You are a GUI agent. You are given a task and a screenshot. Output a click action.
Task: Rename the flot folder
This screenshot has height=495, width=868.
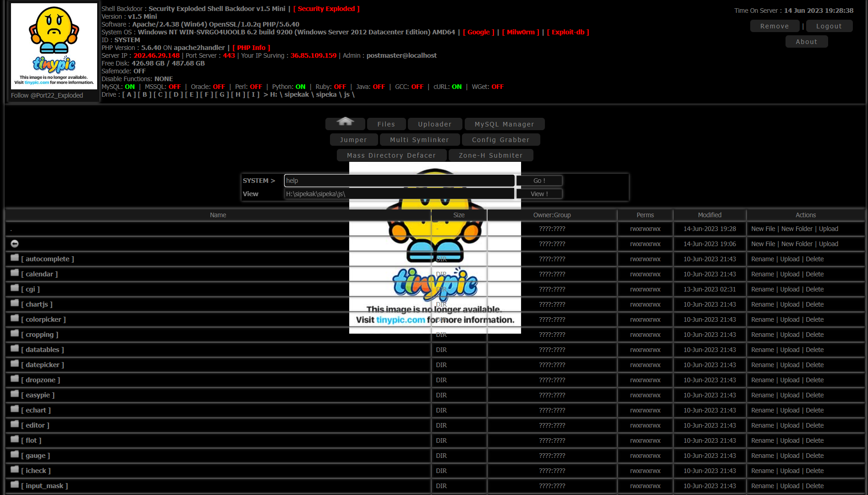click(x=763, y=440)
